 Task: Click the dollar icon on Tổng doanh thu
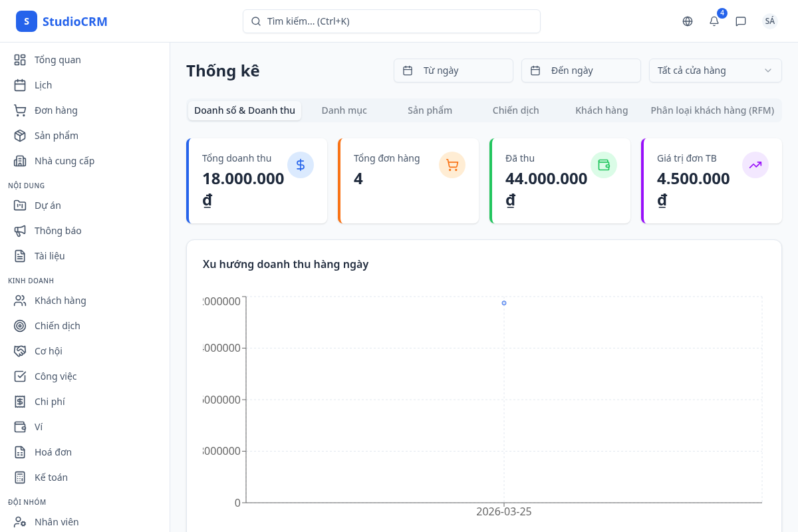click(x=301, y=165)
